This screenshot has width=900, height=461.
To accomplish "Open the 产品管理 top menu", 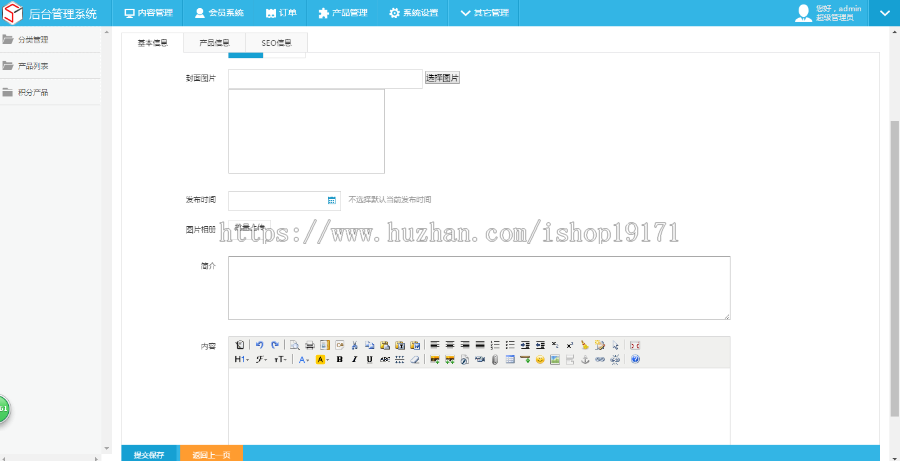I will (343, 13).
